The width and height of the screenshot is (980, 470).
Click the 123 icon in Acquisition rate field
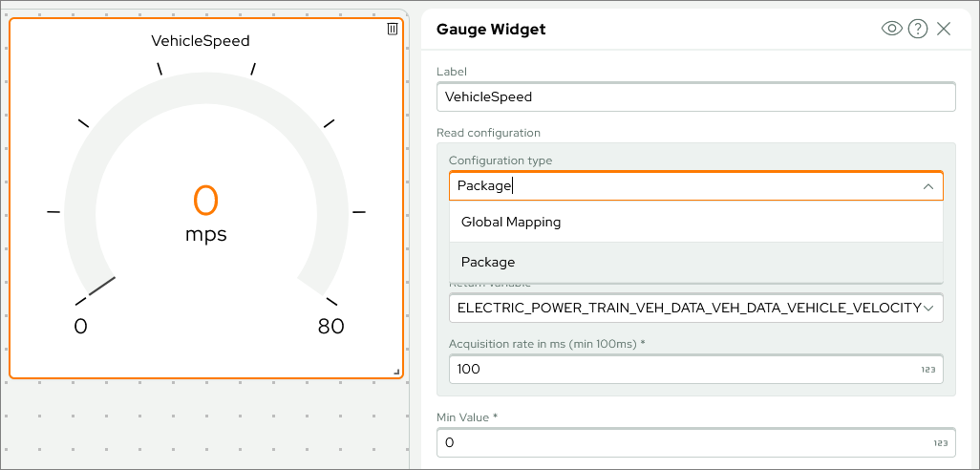pos(927,369)
